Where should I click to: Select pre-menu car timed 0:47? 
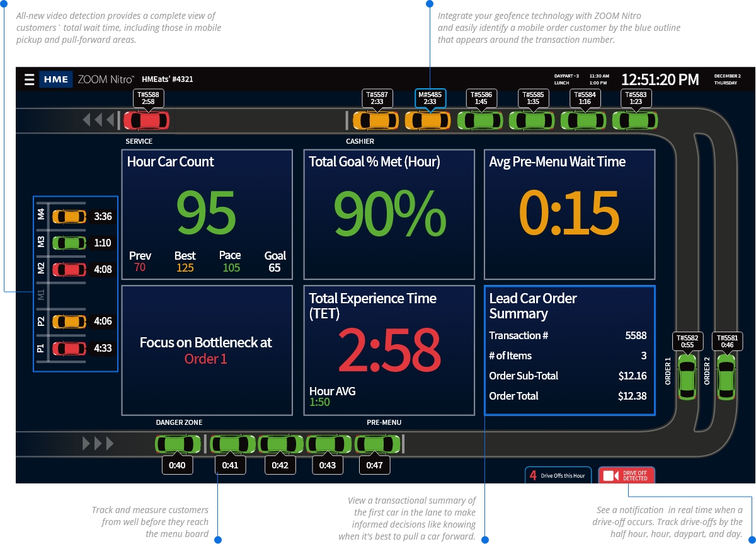point(377,444)
